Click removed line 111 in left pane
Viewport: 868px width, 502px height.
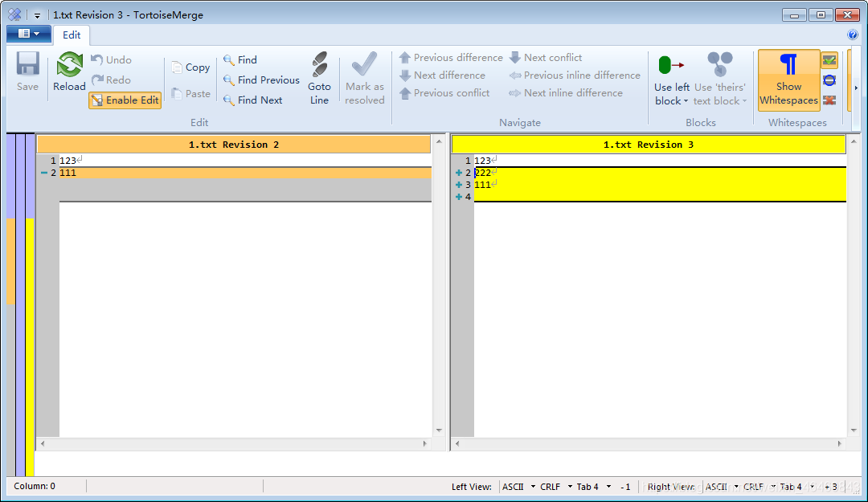(245, 173)
